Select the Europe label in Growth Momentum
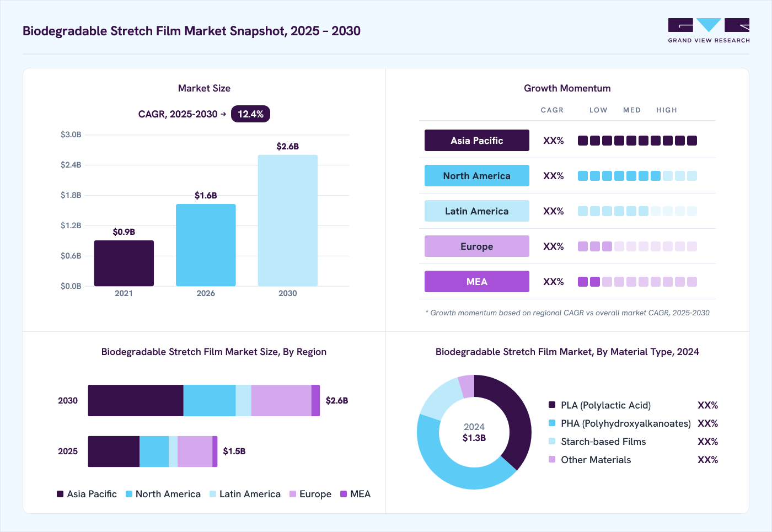 coord(477,246)
